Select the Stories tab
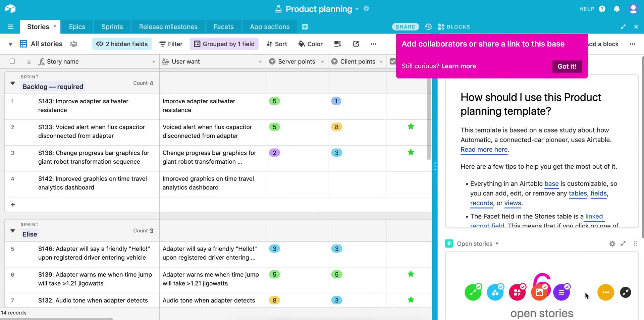This screenshot has width=644, height=320. click(x=38, y=27)
